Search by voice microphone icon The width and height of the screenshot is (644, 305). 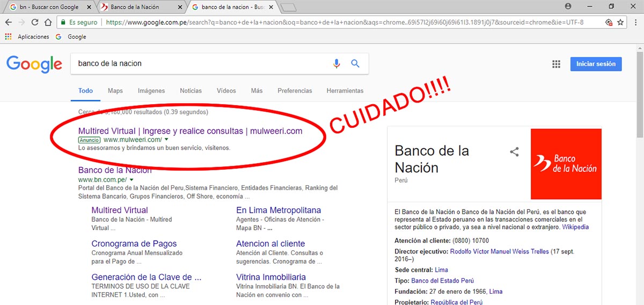tap(336, 63)
